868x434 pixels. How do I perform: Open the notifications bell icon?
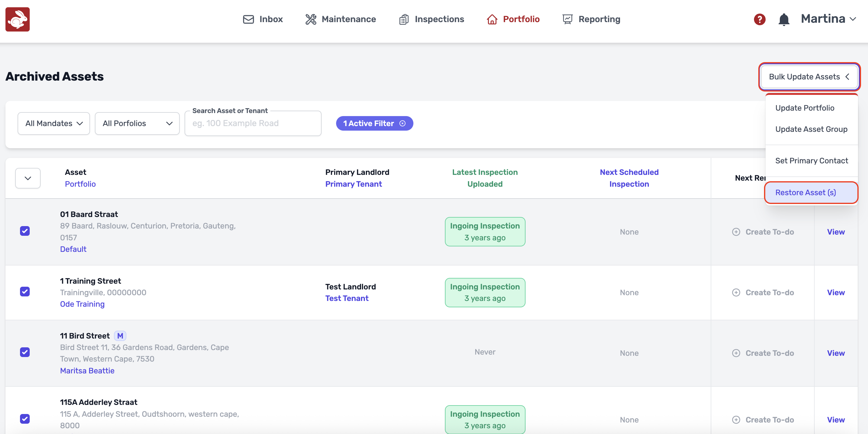pos(784,19)
